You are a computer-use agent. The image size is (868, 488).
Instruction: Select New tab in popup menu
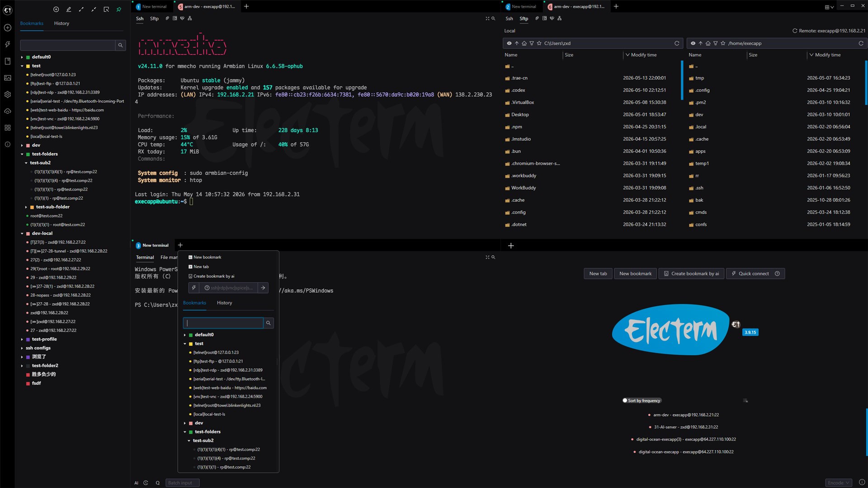click(198, 267)
